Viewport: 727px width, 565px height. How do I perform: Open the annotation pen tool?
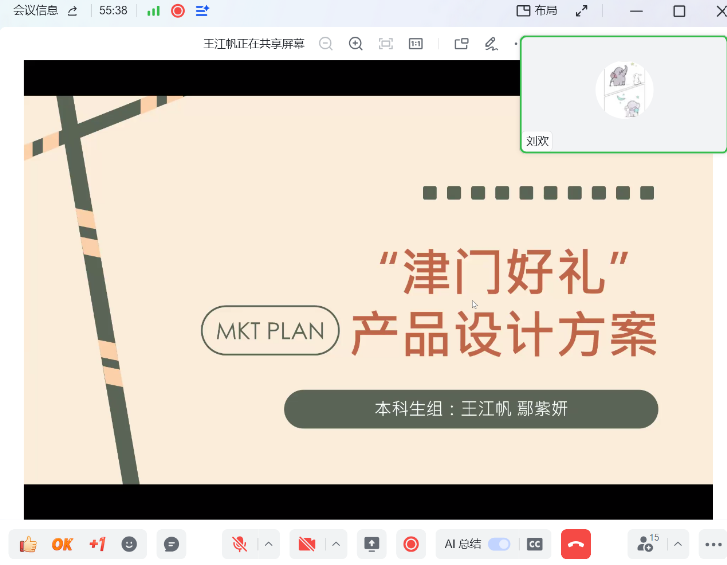[491, 44]
